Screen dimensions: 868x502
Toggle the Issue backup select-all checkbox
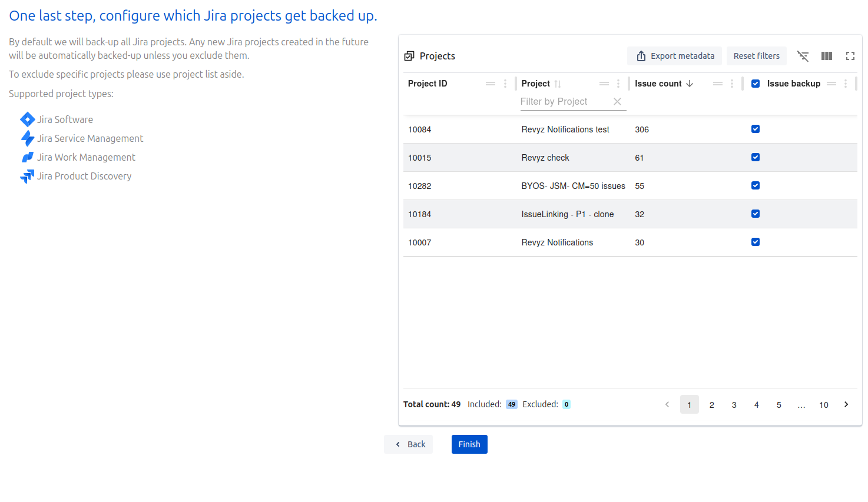[756, 84]
